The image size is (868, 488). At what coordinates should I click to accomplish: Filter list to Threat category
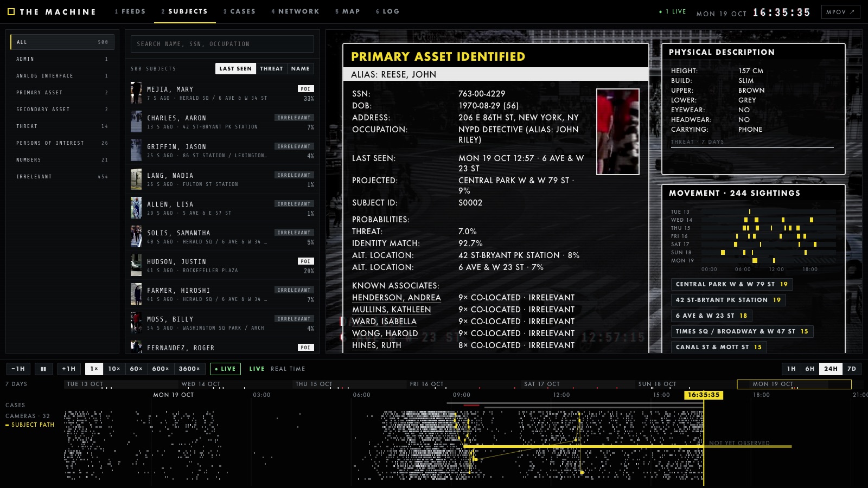pyautogui.click(x=62, y=126)
